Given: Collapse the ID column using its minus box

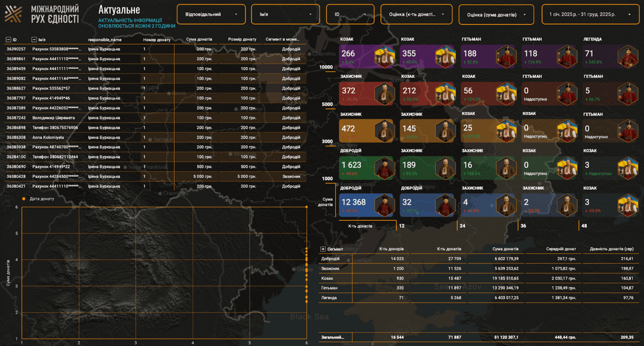Looking at the screenshot, I should coord(8,40).
